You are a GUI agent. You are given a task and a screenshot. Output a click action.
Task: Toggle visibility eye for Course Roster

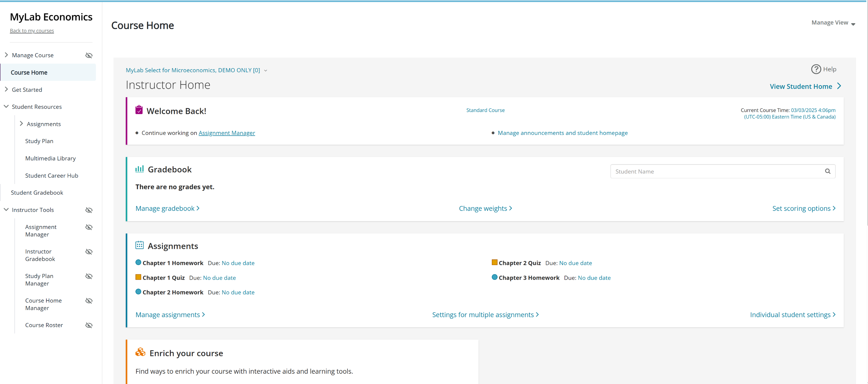(x=89, y=325)
